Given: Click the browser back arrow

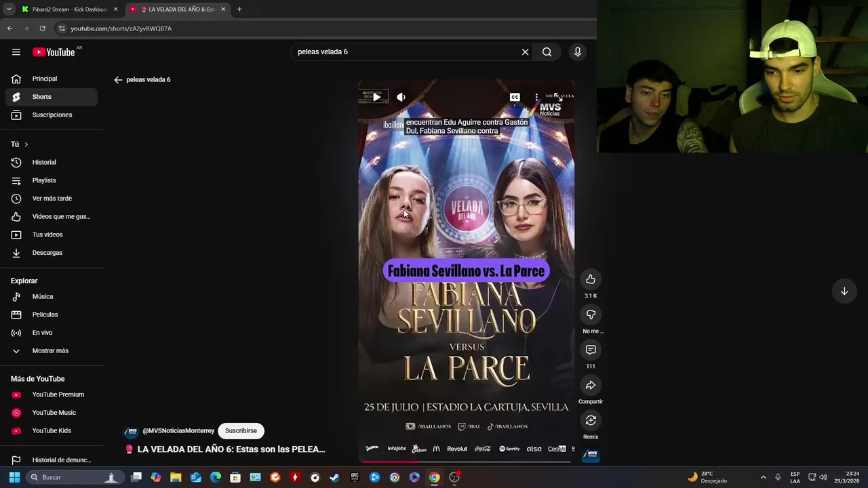Looking at the screenshot, I should [x=9, y=28].
